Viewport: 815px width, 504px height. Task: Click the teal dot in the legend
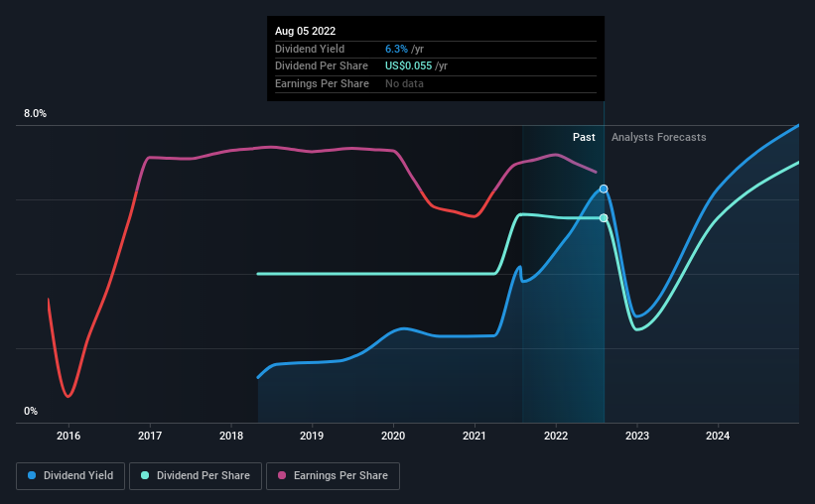point(145,476)
